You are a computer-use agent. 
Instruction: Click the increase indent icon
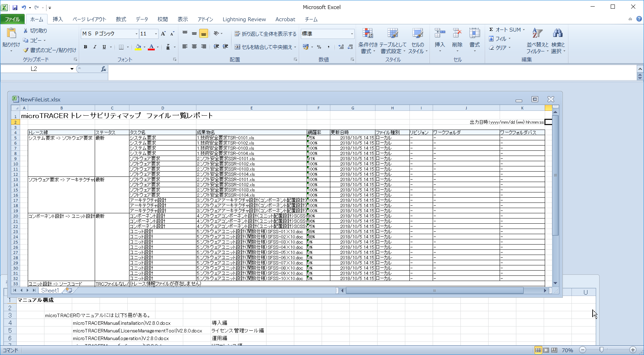(226, 47)
